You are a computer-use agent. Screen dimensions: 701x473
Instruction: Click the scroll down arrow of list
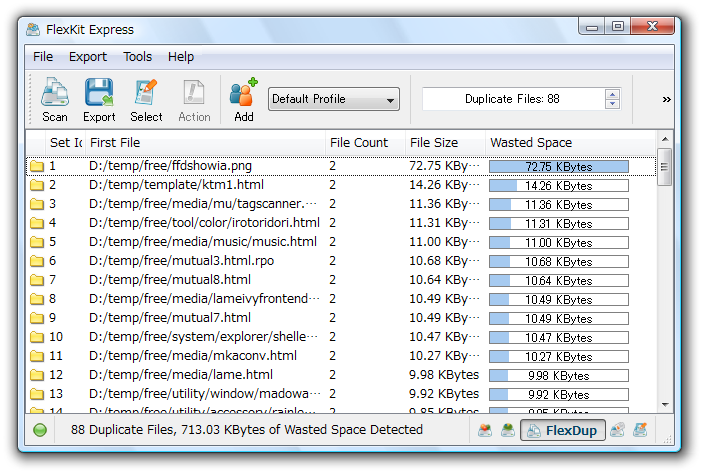coord(665,405)
